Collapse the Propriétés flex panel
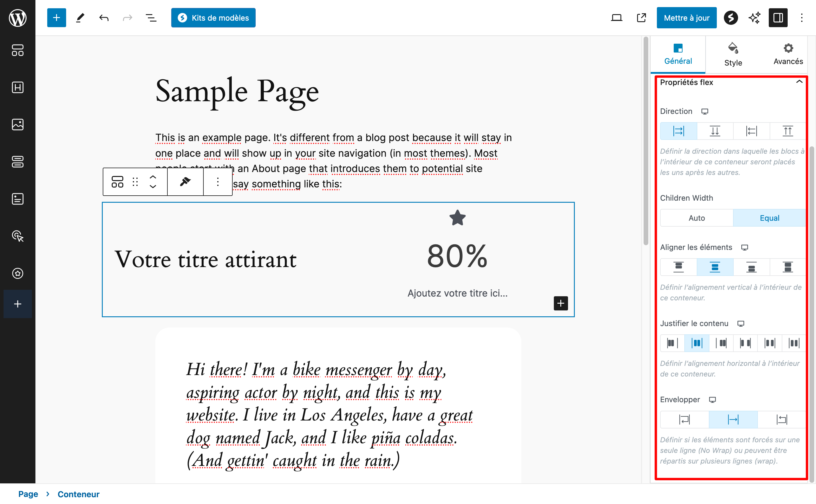Image resolution: width=816 pixels, height=504 pixels. tap(799, 81)
